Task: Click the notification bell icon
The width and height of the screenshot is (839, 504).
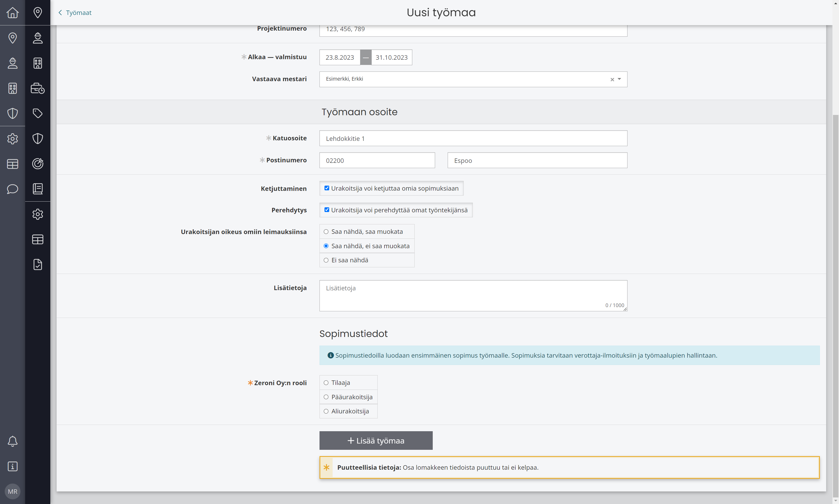Action: (x=13, y=441)
